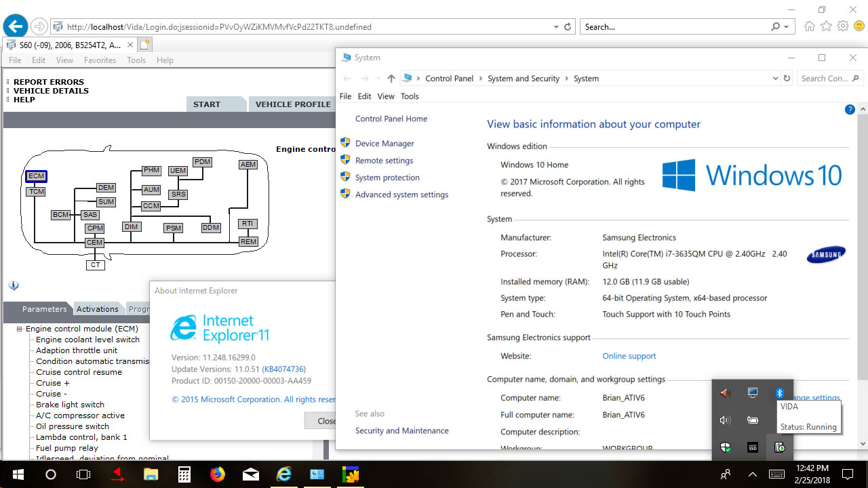This screenshot has width=868, height=488.
Task: Click the red muted speaker tray icon
Action: pos(725,393)
